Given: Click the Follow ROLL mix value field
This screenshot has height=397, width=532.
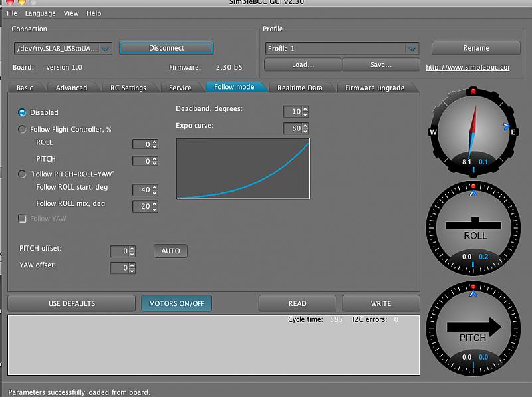Looking at the screenshot, I should coord(142,206).
